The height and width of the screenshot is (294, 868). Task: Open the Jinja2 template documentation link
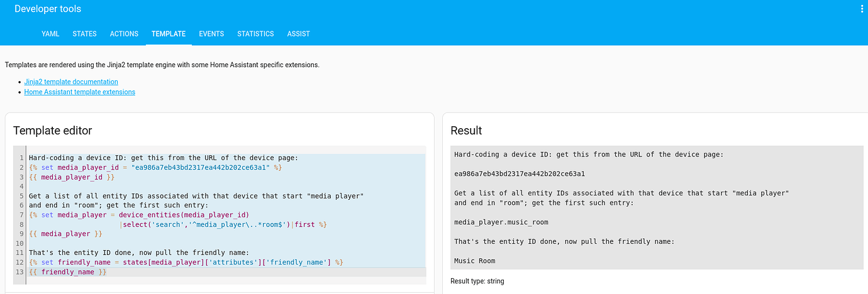[x=71, y=82]
